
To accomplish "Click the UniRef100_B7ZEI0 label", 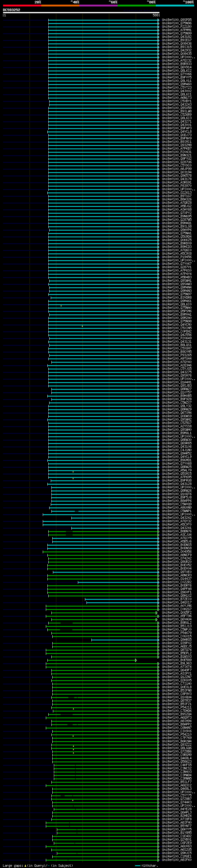I will point(177,599).
